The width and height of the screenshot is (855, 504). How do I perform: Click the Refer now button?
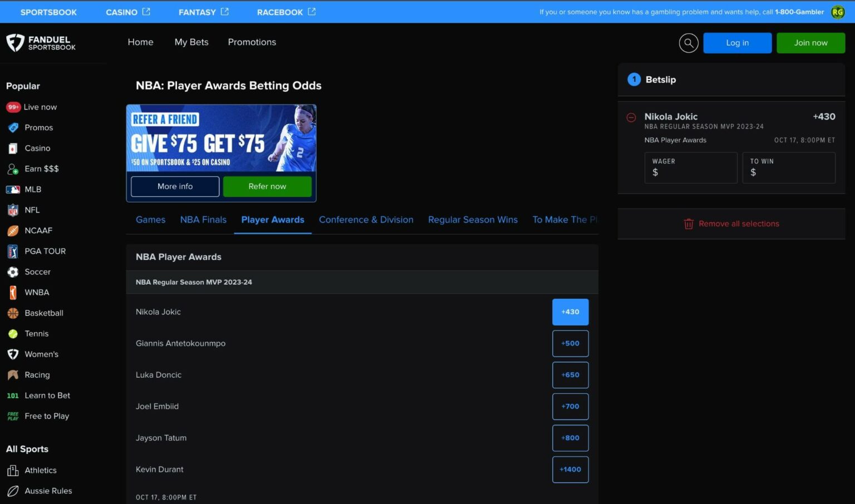click(x=267, y=186)
